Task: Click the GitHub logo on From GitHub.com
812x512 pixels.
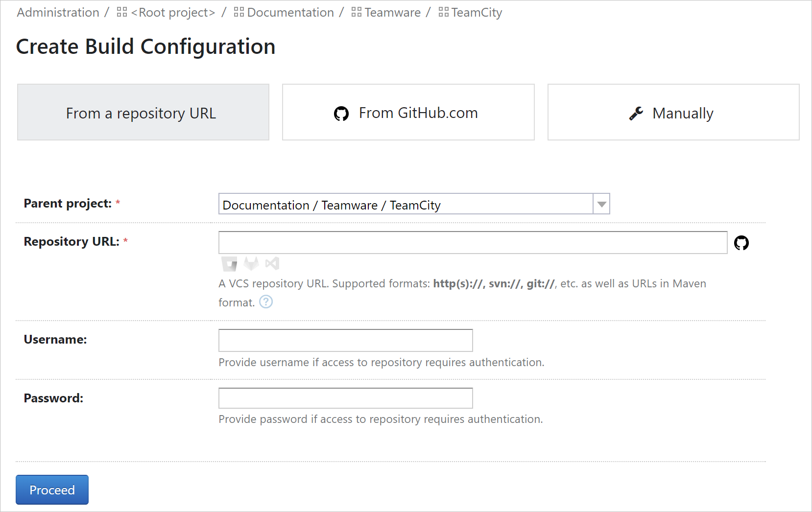Action: (341, 113)
